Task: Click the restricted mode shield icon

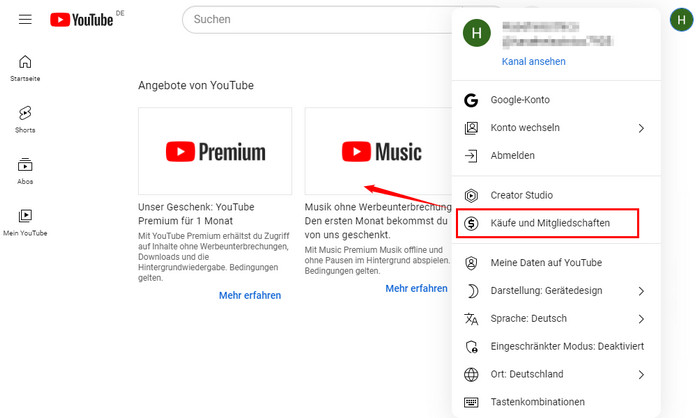Action: coord(471,347)
